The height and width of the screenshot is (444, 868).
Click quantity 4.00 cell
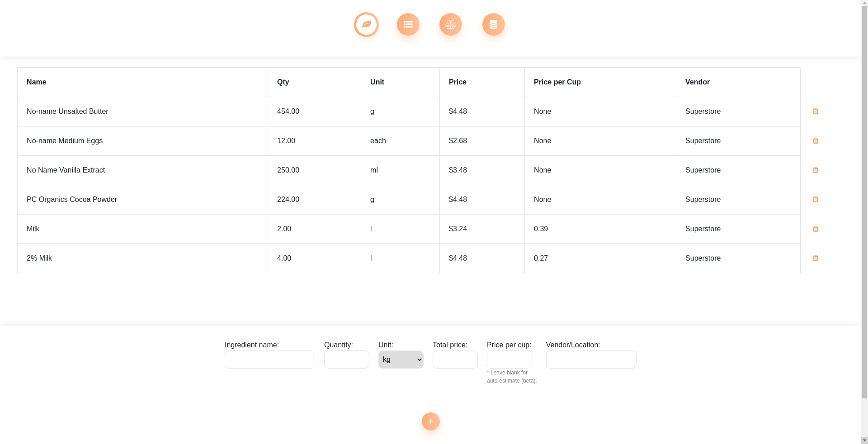point(315,258)
